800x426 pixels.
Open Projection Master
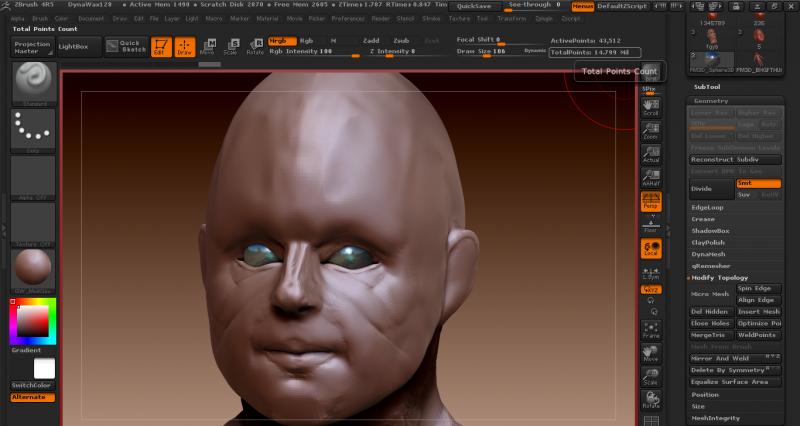click(33, 47)
